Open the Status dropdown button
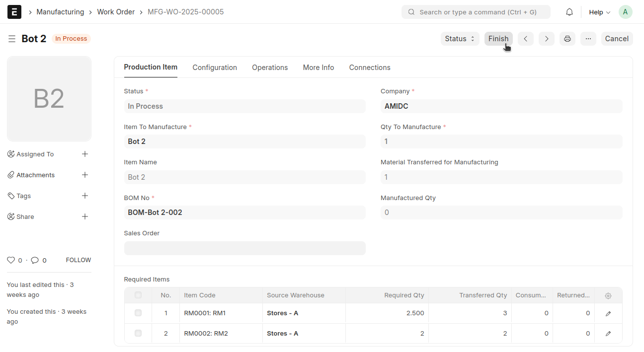Image resolution: width=644 pixels, height=352 pixels. tap(460, 39)
